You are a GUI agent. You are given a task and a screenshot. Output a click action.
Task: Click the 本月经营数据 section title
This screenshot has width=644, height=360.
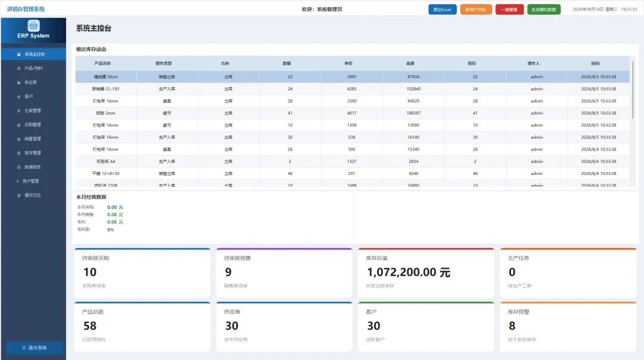coord(91,197)
